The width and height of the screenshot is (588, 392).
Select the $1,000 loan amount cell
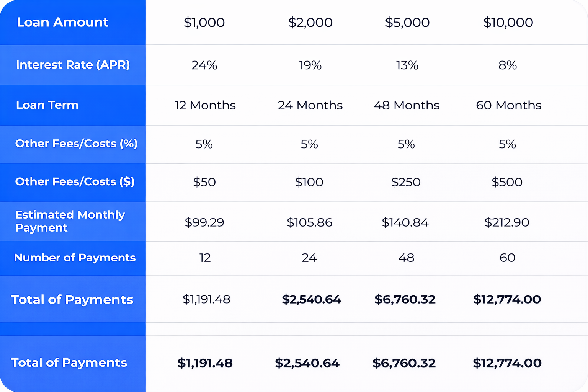(204, 23)
